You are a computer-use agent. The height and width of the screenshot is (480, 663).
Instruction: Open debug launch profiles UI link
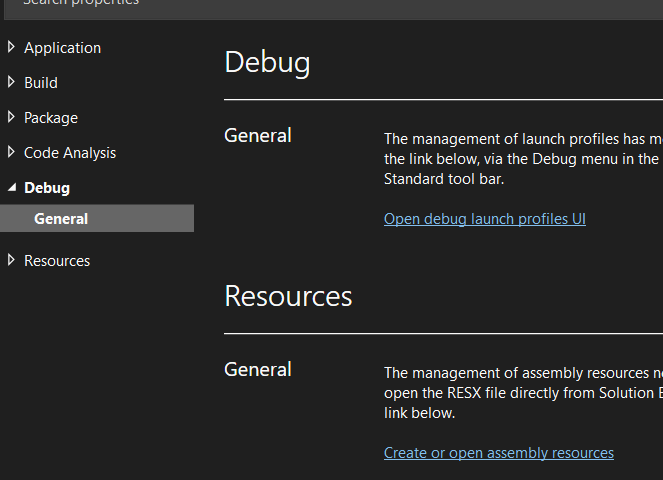click(x=485, y=219)
